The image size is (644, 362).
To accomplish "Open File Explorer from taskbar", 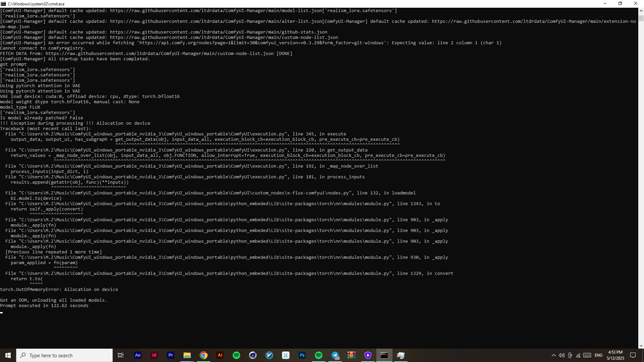I will pos(187,355).
